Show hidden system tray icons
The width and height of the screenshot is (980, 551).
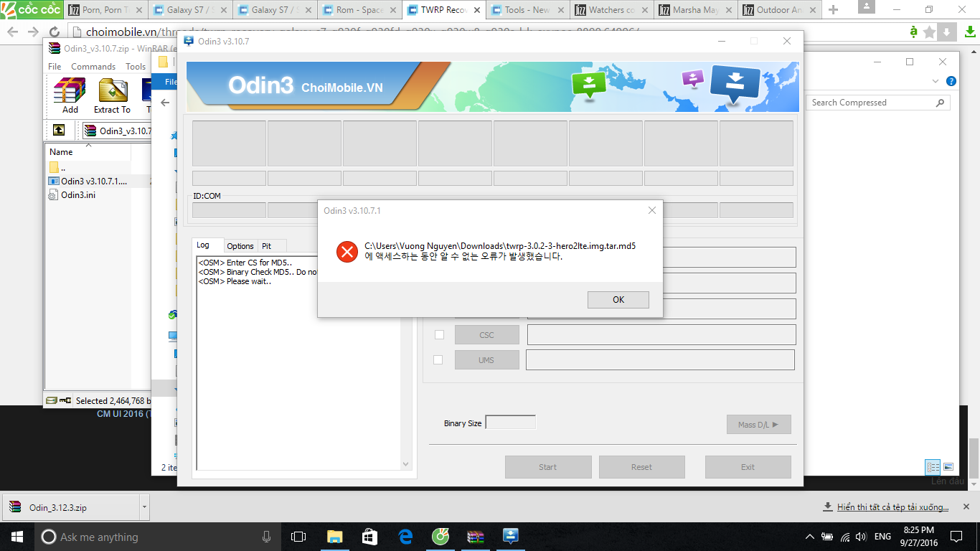pos(810,537)
